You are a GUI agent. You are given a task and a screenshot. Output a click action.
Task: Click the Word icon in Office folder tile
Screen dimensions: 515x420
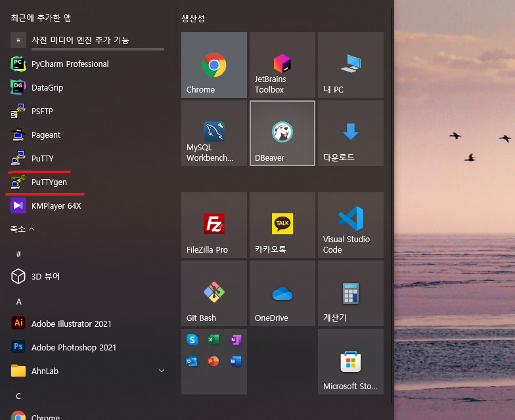(x=235, y=361)
